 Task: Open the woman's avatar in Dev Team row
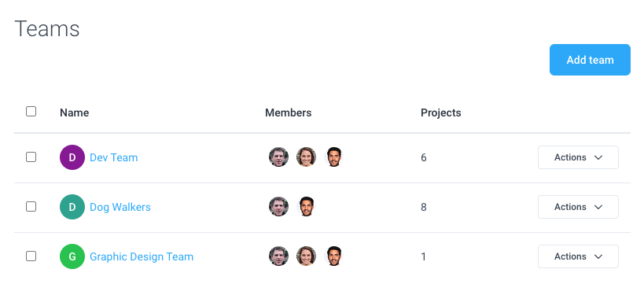point(307,157)
